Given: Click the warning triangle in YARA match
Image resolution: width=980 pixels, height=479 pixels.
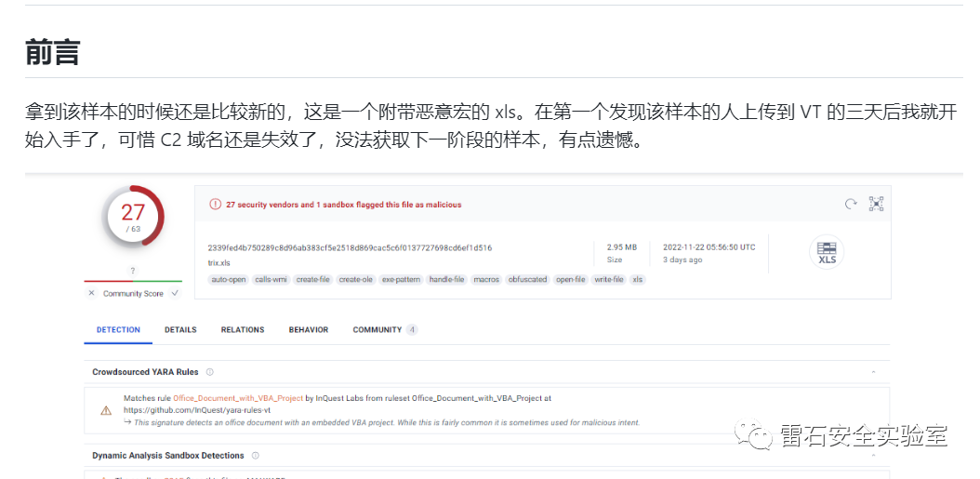Looking at the screenshot, I should click(106, 410).
